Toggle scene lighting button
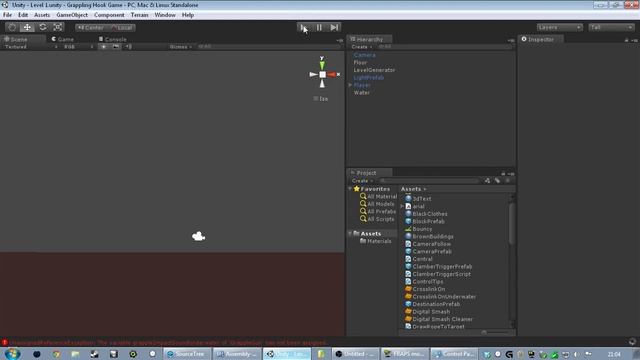The width and height of the screenshot is (640, 360). 104,47
